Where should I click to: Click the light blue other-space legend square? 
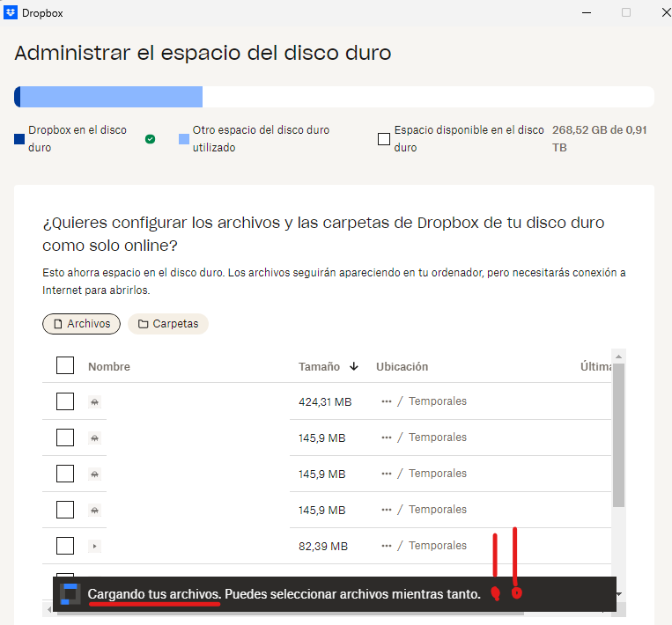184,139
